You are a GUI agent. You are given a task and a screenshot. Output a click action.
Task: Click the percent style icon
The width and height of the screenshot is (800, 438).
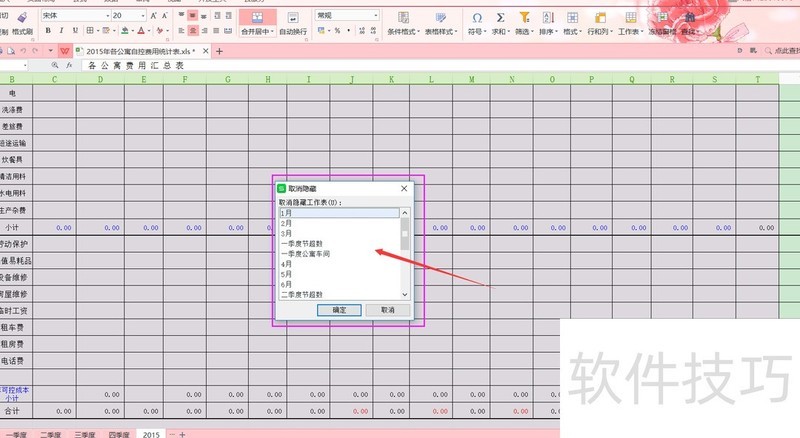click(x=337, y=31)
